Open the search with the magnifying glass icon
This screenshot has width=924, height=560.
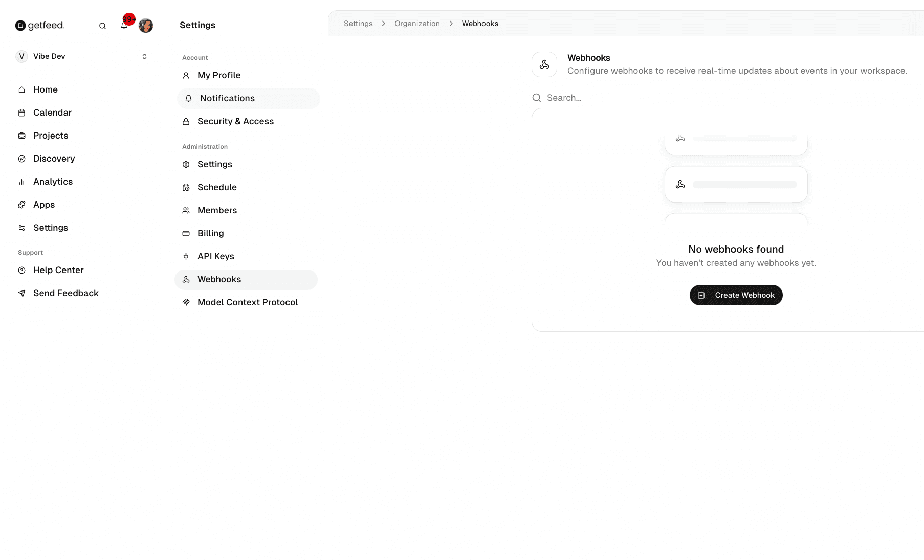click(x=102, y=25)
